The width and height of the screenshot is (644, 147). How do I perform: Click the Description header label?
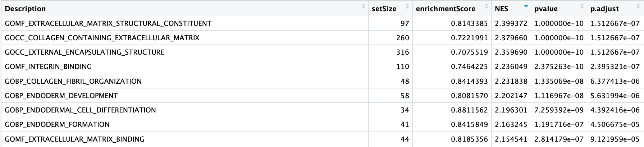click(x=25, y=9)
